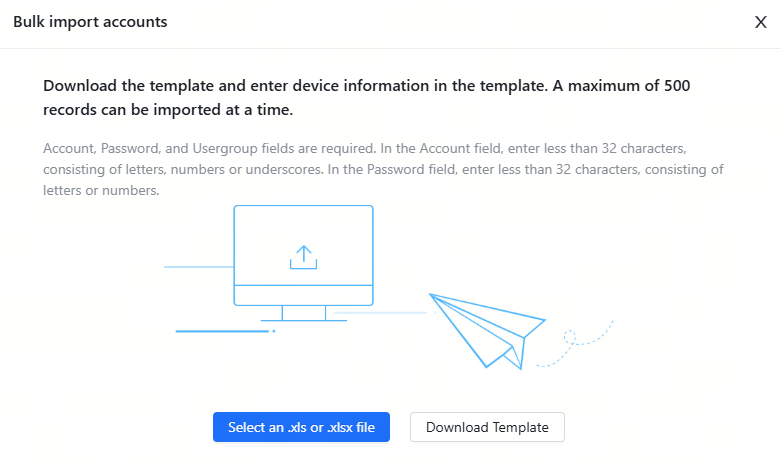This screenshot has height=465, width=781.
Task: Click the thin line left of monitor
Action: [198, 267]
